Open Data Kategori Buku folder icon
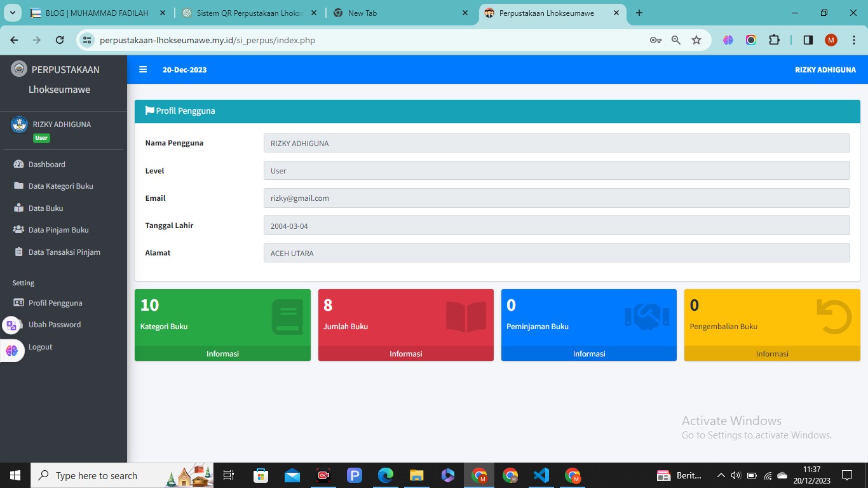The height and width of the screenshot is (488, 868). 18,186
